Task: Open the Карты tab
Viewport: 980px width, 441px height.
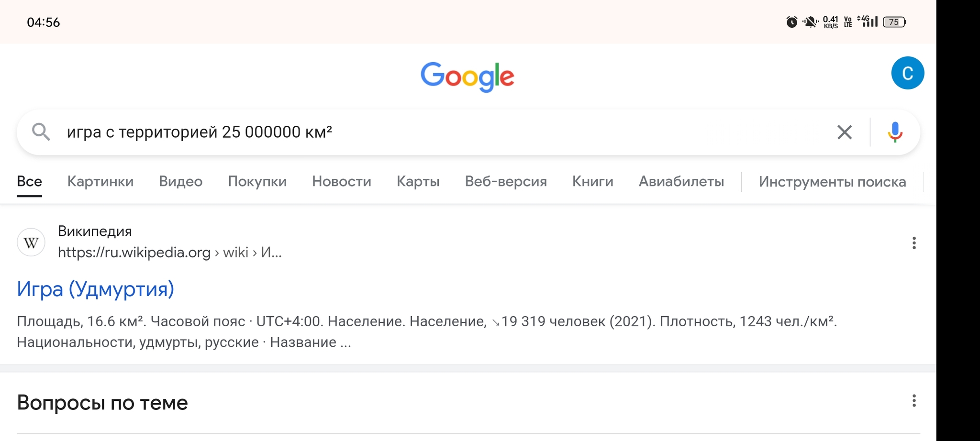Action: [x=418, y=181]
